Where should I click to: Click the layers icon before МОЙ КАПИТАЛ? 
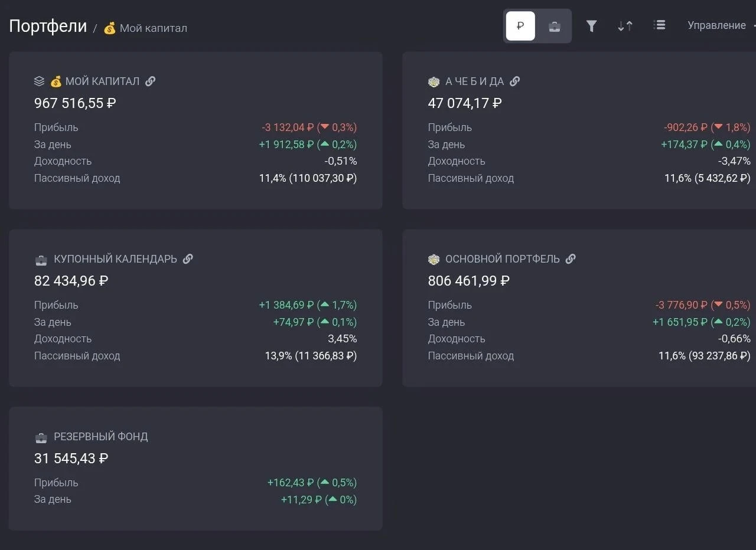point(40,81)
